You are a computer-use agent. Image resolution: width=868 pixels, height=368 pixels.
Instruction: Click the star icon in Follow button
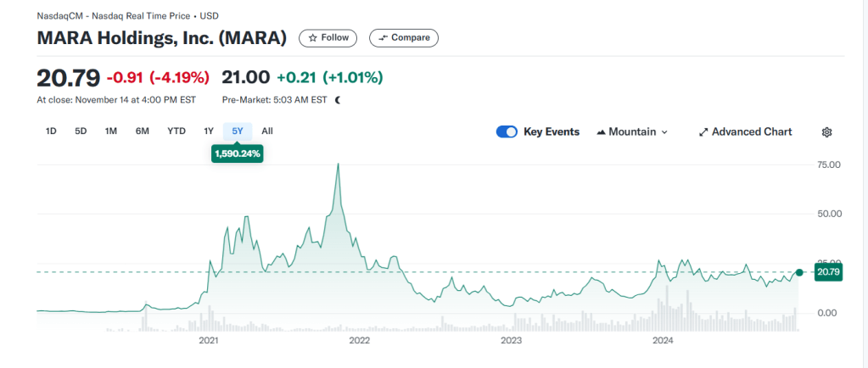313,38
